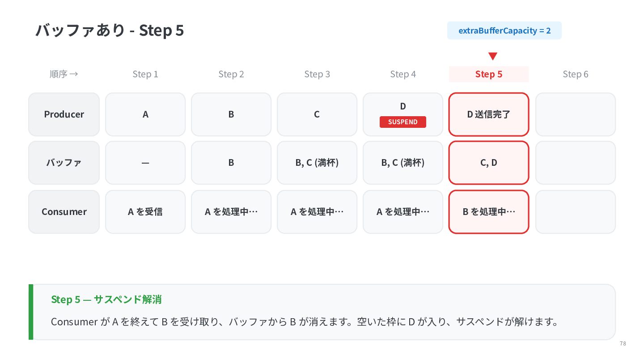Viewport: 644px width, 362px height.
Task: Click the highlighted C, D buffer cell
Action: (489, 163)
